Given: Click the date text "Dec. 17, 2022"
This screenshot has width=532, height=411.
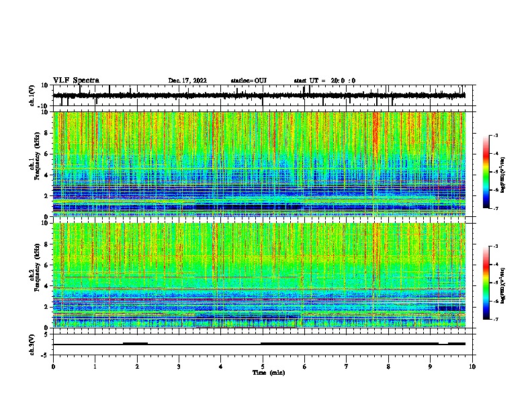Looking at the screenshot, I should pyautogui.click(x=187, y=81).
